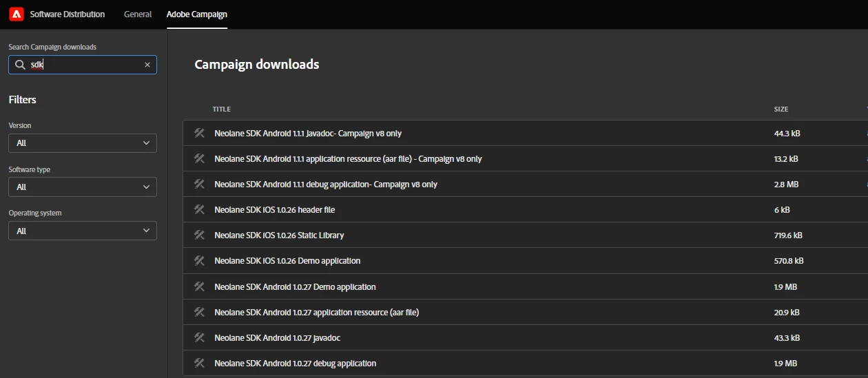This screenshot has height=378, width=868.
Task: Open the Software type filter dropdown
Action: [83, 187]
